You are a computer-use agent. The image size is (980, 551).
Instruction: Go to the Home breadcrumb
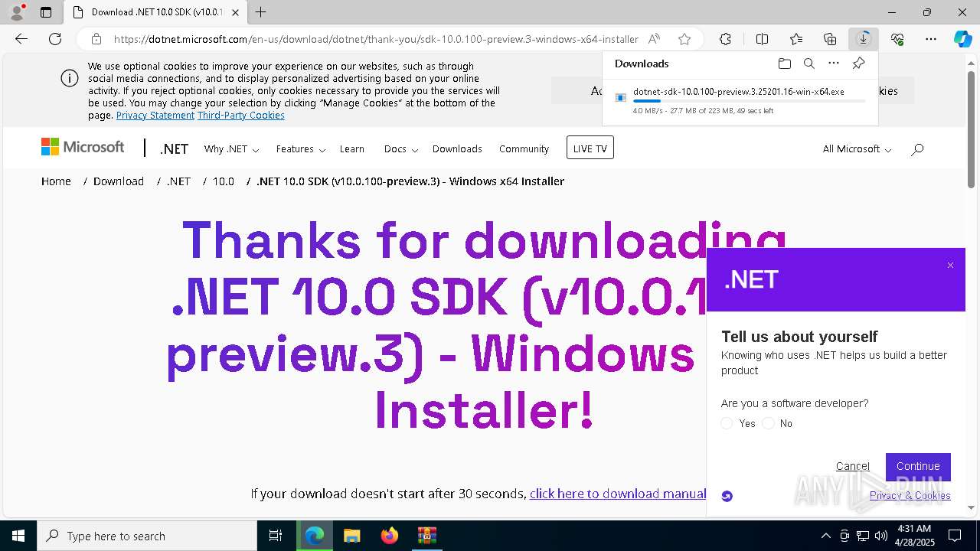tap(56, 181)
